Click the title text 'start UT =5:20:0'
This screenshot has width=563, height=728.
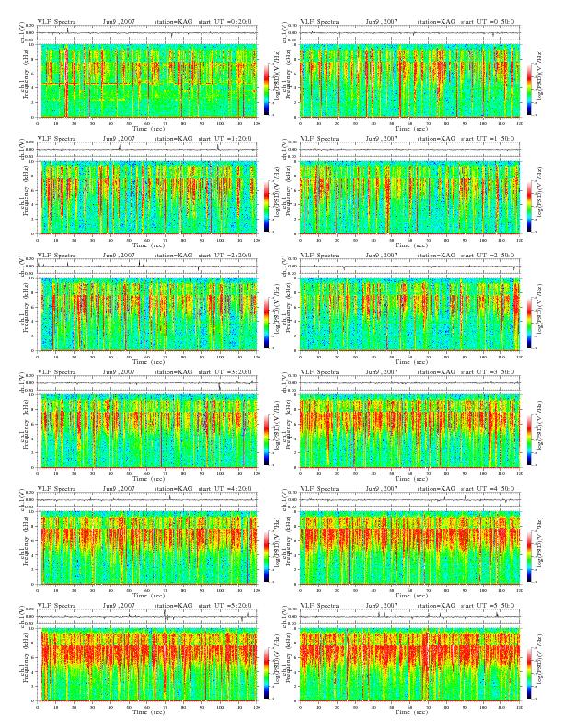(225, 606)
